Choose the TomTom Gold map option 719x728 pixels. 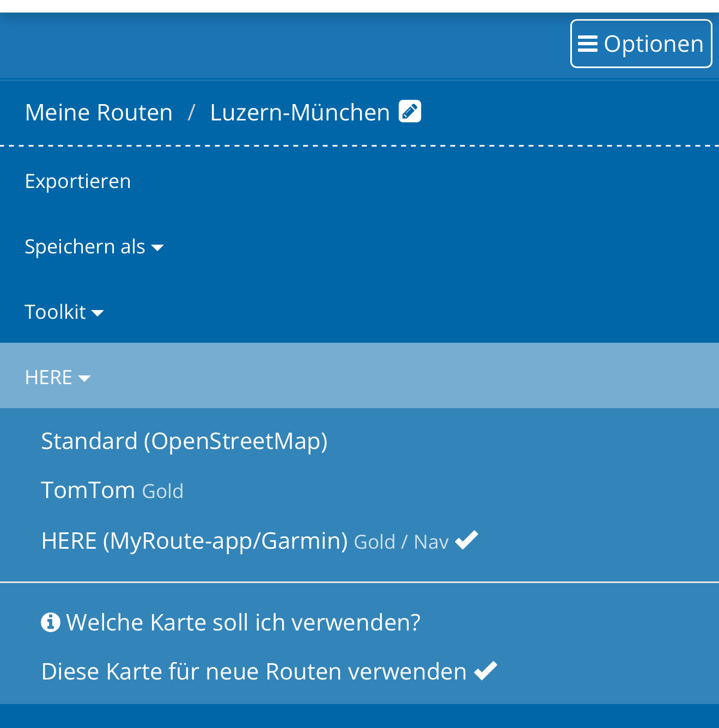112,490
